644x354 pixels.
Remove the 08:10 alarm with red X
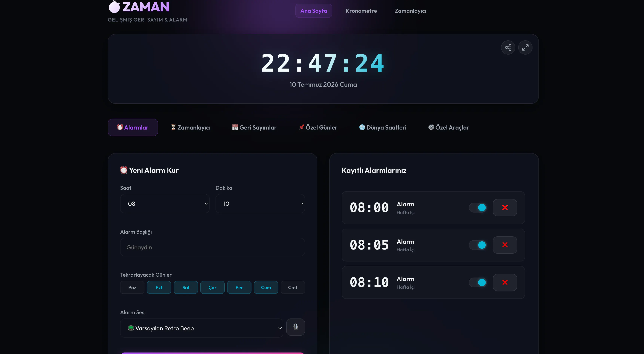pos(505,282)
